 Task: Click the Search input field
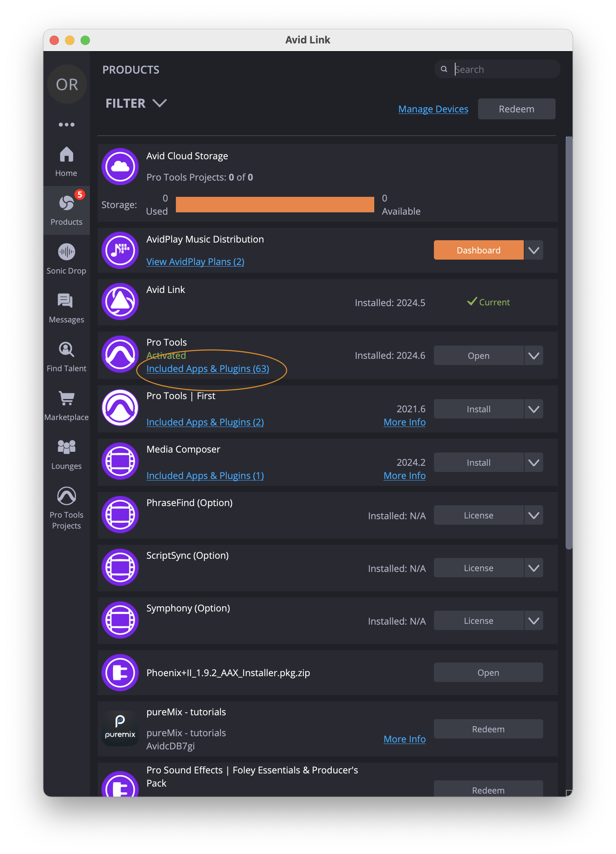click(497, 69)
